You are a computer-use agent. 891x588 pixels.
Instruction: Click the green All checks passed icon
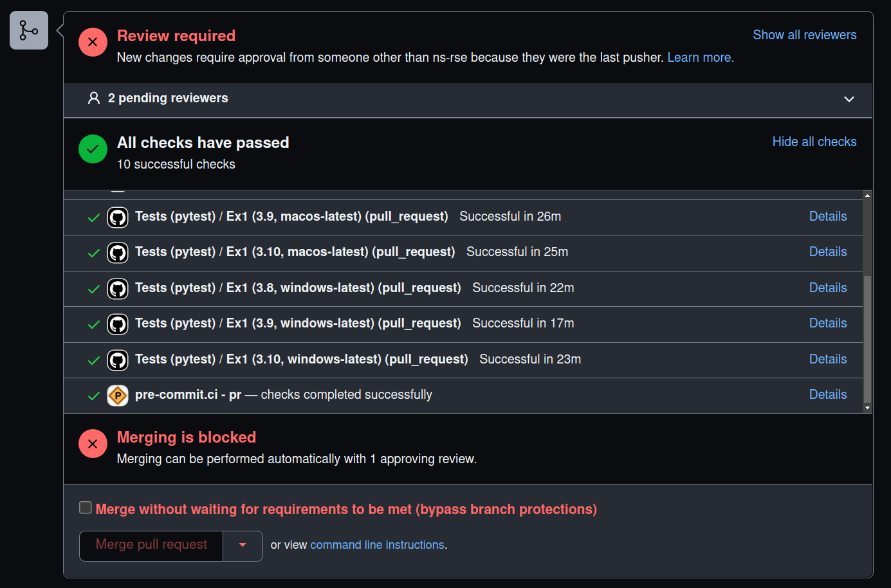93,149
